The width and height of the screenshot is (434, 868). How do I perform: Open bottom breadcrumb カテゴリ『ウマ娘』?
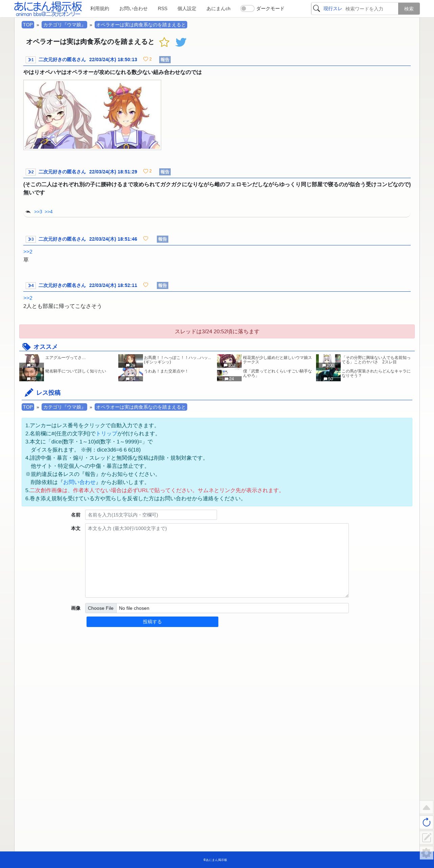(x=64, y=407)
